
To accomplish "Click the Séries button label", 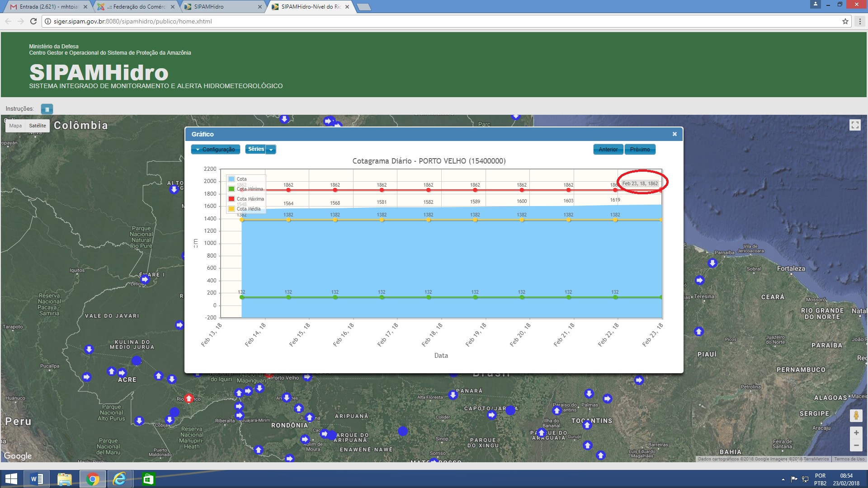I will pos(255,149).
